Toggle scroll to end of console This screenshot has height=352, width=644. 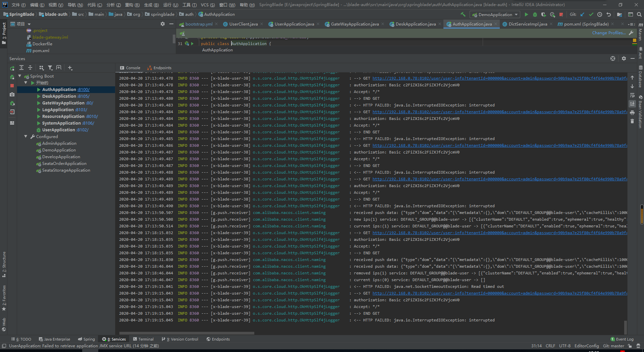coord(632,104)
